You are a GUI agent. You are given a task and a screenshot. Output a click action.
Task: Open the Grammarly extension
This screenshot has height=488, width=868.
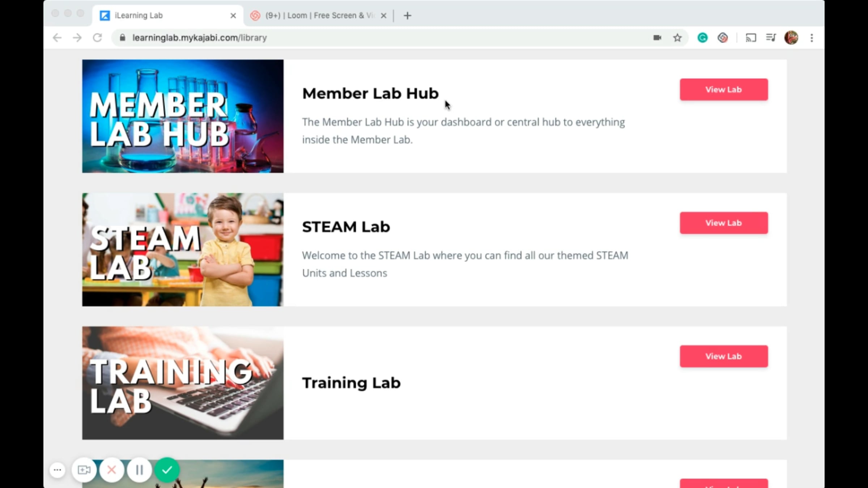(x=702, y=38)
